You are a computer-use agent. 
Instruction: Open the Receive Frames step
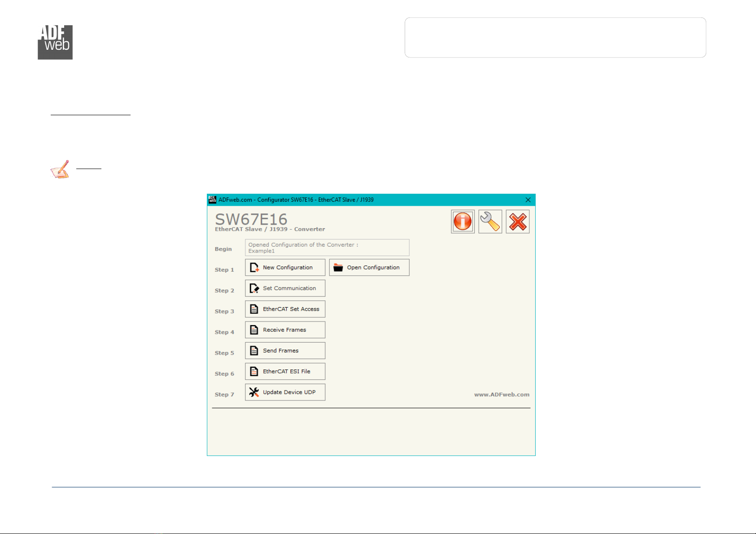coord(285,330)
